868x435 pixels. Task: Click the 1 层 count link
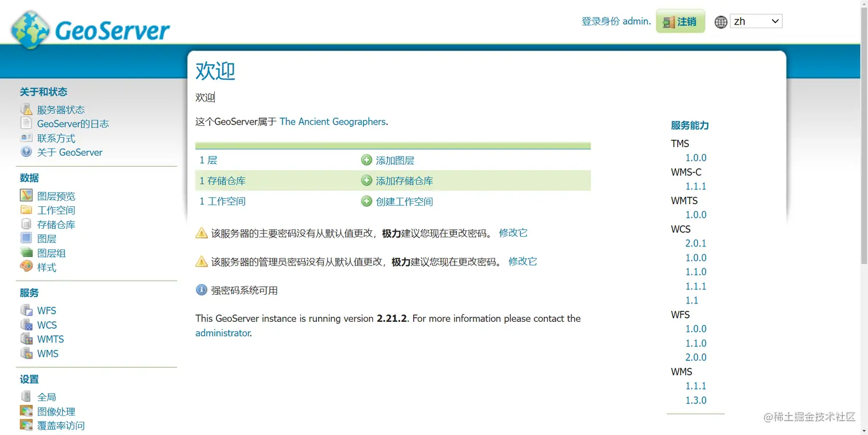(208, 160)
